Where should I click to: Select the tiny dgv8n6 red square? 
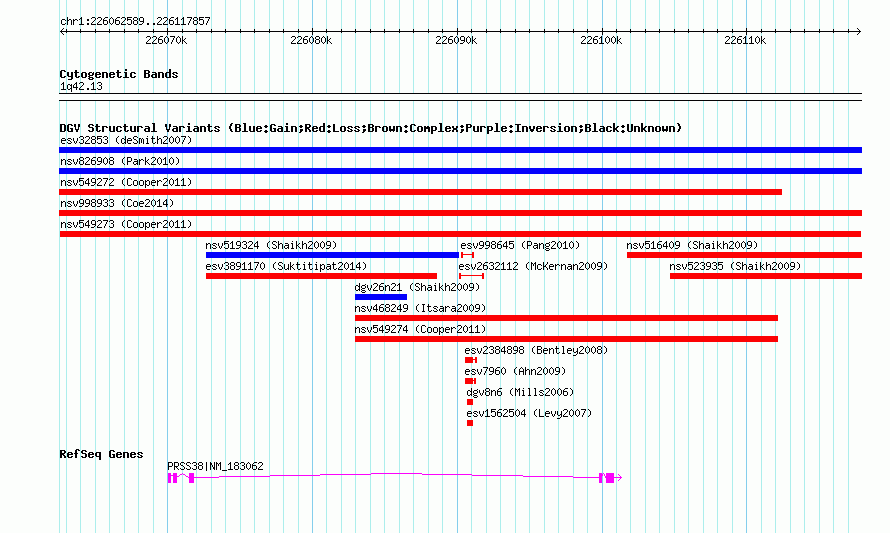470,402
